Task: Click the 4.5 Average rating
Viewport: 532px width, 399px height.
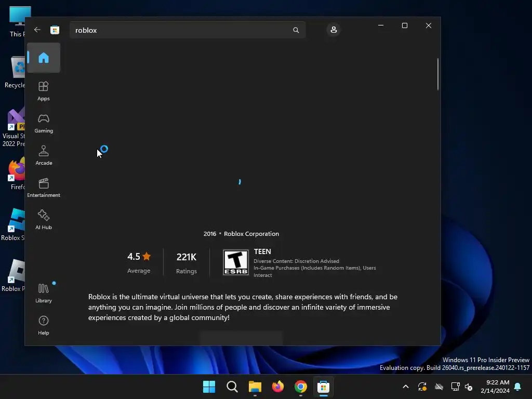Action: [139, 262]
